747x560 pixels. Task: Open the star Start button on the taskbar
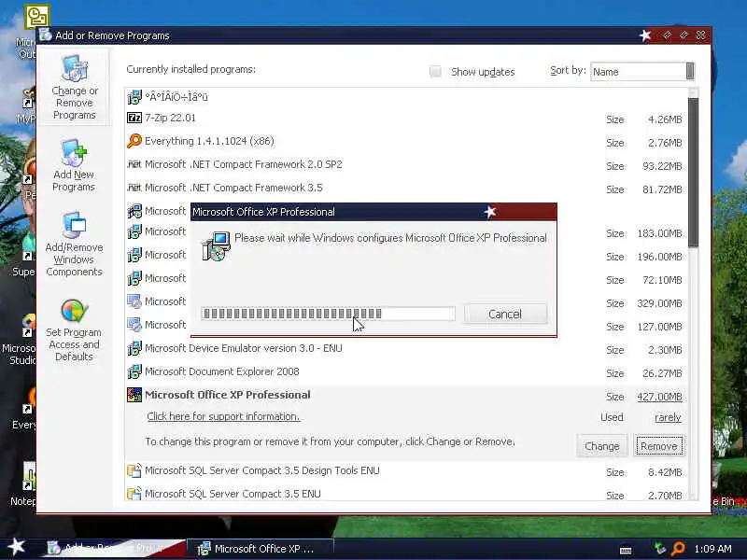[x=16, y=547]
